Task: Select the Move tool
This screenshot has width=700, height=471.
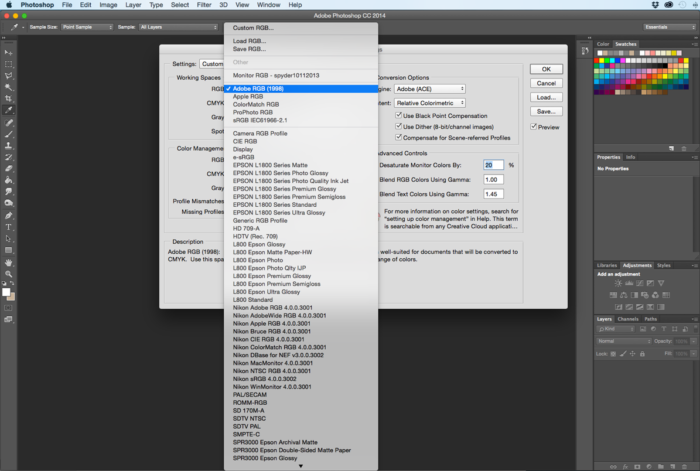Action: (x=8, y=50)
